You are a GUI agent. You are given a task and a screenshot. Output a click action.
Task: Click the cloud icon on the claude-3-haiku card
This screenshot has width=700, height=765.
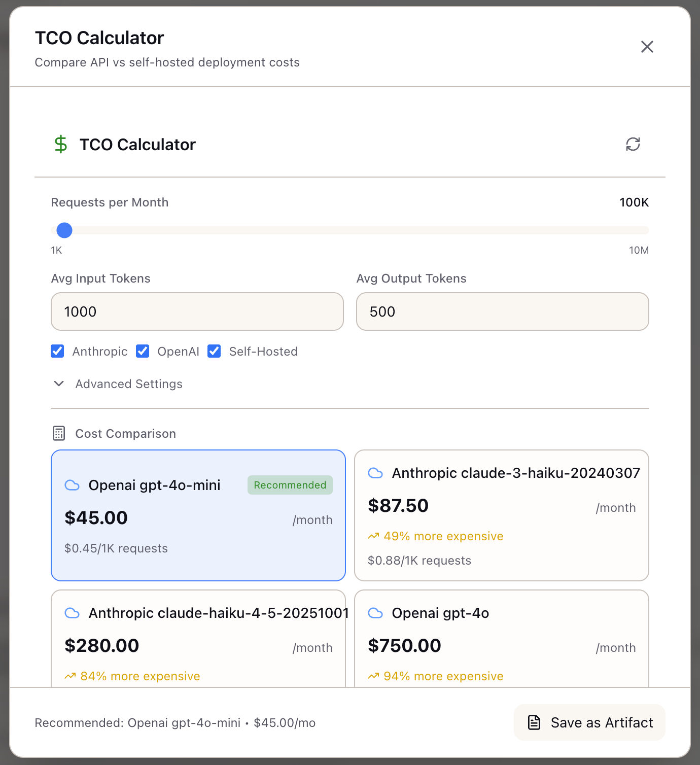click(375, 473)
